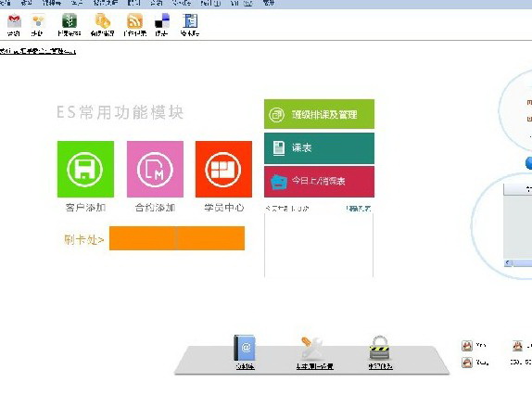Click the orange 刷卡处 input field
This screenshot has height=395, width=532.
click(x=177, y=238)
